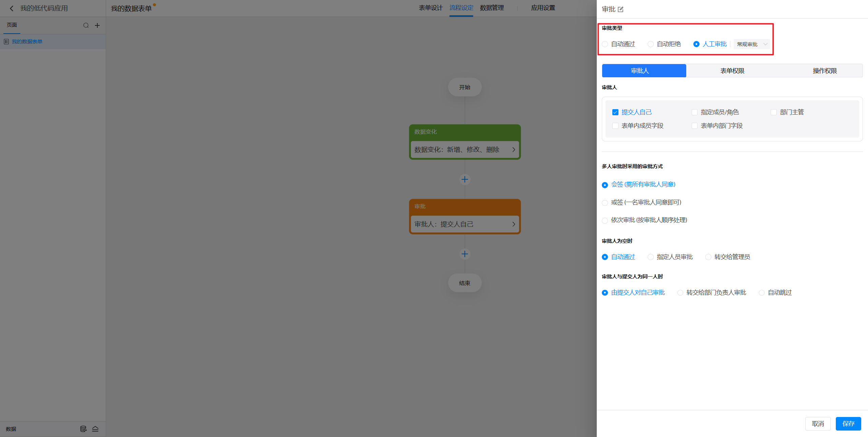Image resolution: width=868 pixels, height=437 pixels.
Task: Click the back arrow next to 我的低代码应用
Action: pyautogui.click(x=12, y=8)
